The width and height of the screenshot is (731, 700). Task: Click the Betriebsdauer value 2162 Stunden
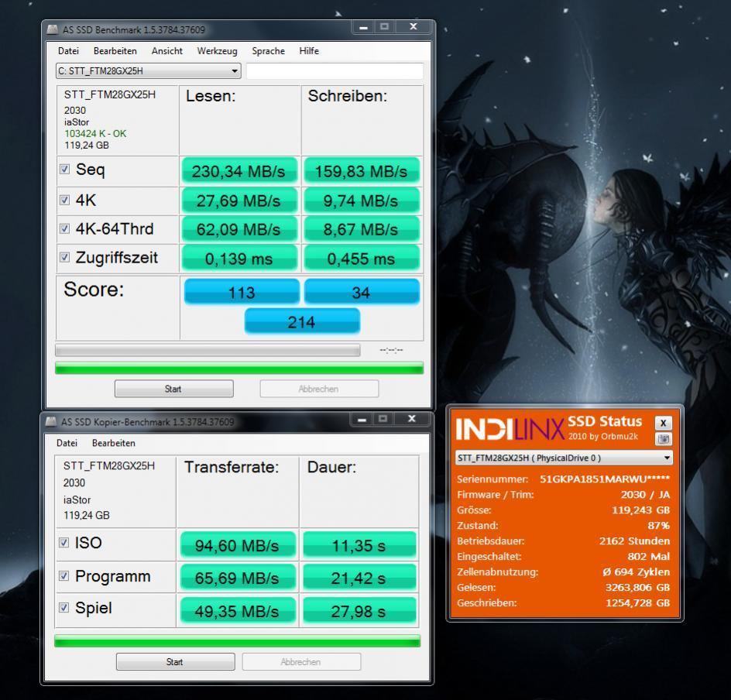coord(634,541)
